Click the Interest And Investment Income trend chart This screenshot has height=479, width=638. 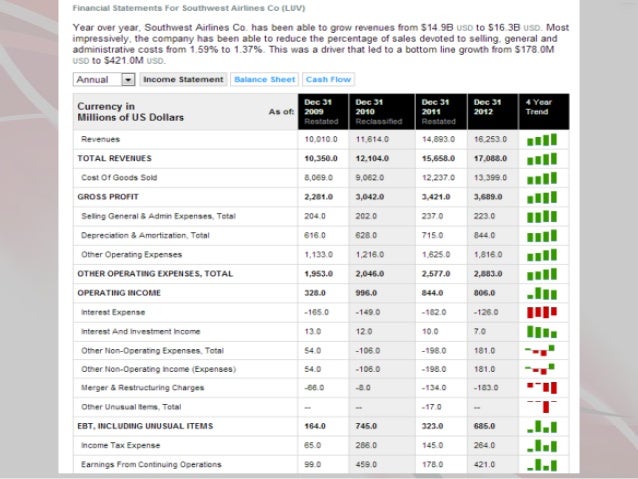(540, 331)
